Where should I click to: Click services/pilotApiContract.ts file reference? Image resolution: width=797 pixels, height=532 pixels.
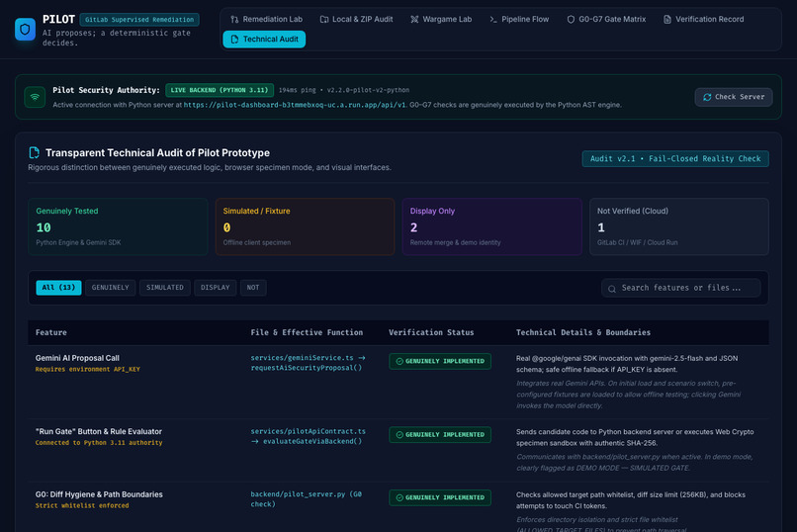309,436
